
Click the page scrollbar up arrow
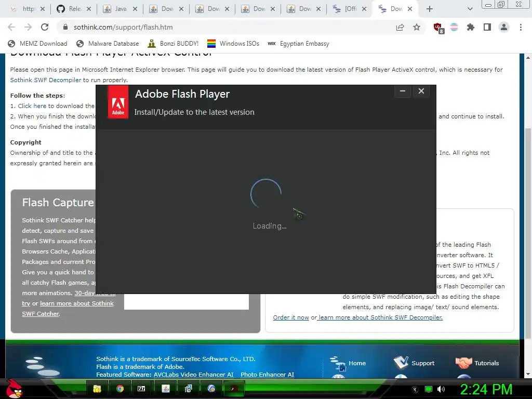[x=528, y=58]
